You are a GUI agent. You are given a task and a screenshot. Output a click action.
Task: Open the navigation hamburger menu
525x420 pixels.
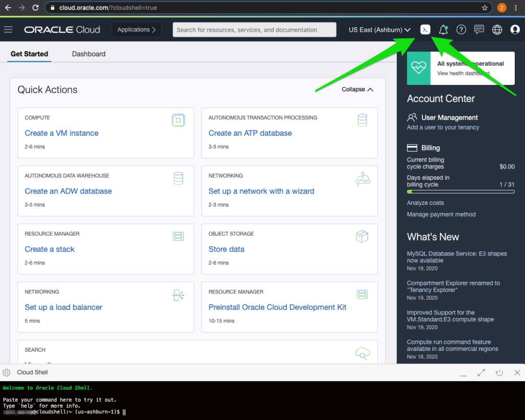pyautogui.click(x=8, y=29)
